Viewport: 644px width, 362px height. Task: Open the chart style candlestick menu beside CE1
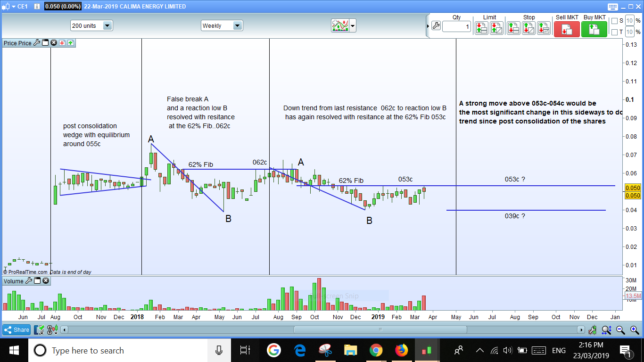(8, 7)
